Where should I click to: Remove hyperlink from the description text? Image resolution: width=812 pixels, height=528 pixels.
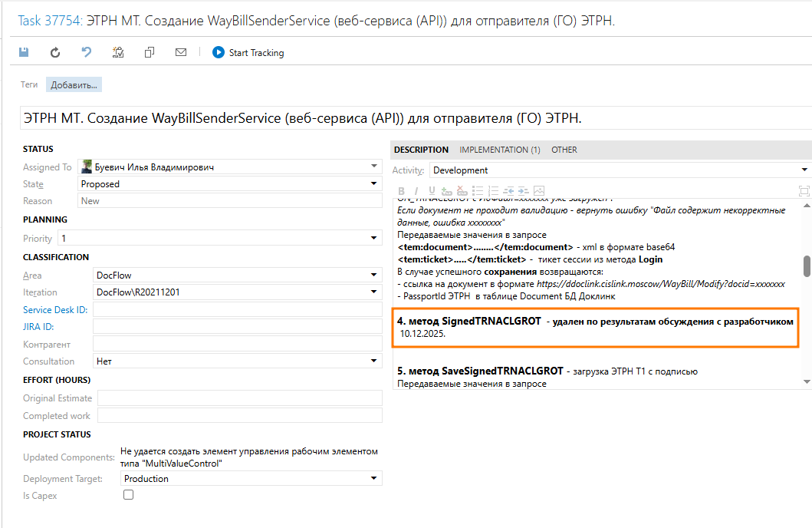(462, 191)
